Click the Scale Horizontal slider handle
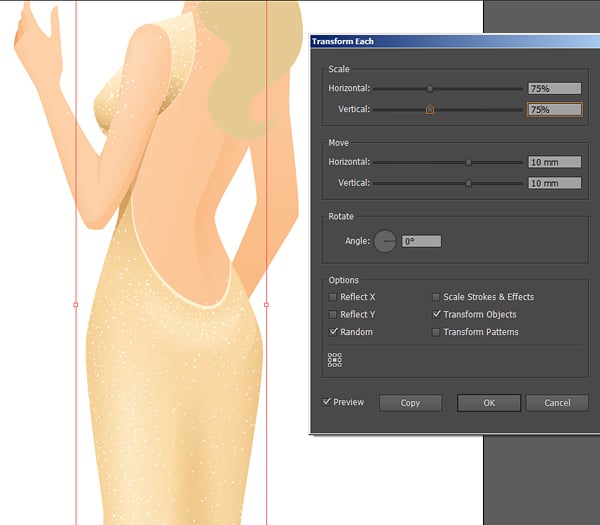This screenshot has height=525, width=600. click(x=430, y=89)
